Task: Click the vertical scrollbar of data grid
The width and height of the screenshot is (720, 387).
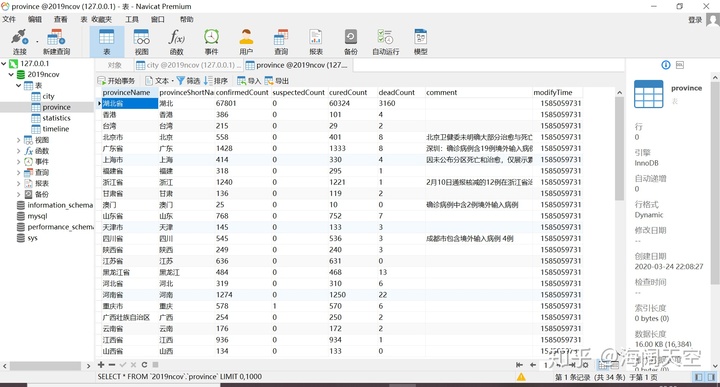Action: tap(619, 148)
